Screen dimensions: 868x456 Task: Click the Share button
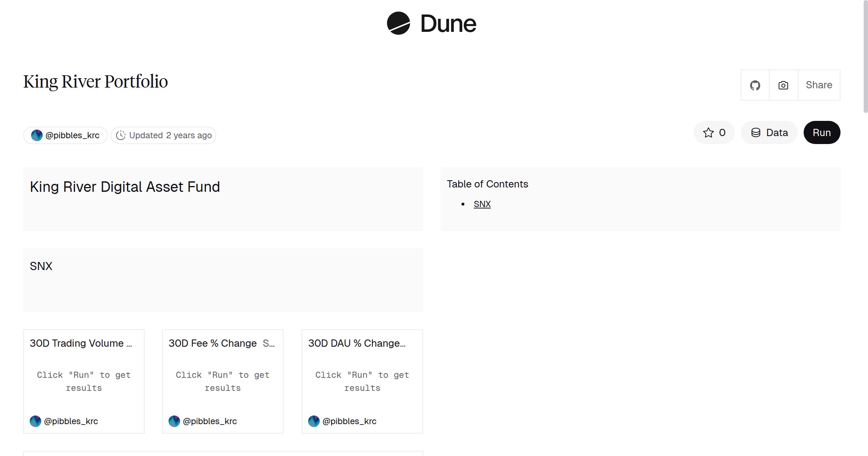click(819, 85)
